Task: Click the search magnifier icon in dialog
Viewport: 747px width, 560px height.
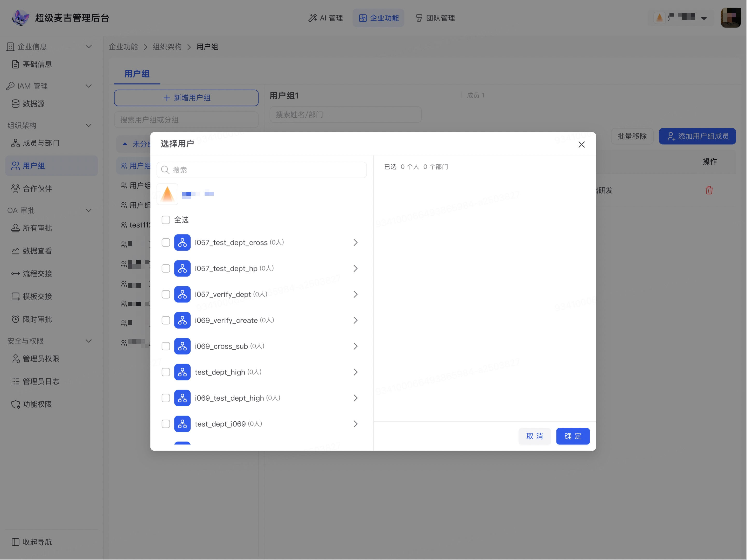Action: click(165, 170)
